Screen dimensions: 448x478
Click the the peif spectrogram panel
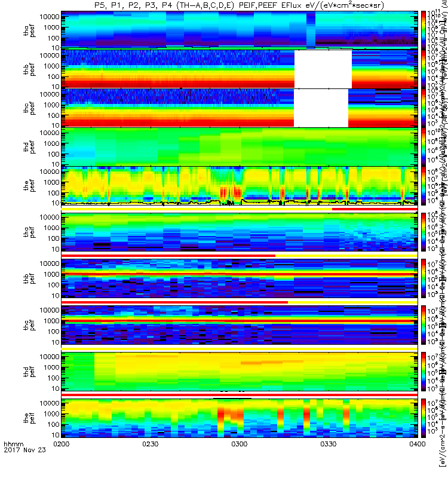(x=240, y=418)
